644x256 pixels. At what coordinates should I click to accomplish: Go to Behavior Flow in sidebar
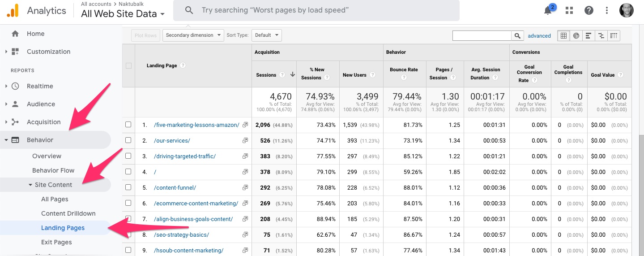(x=53, y=170)
